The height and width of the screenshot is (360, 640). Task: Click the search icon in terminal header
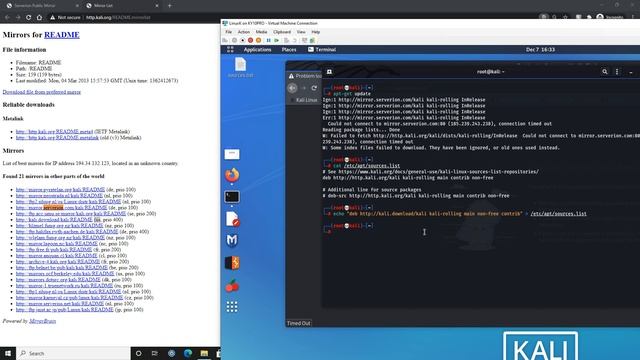click(604, 72)
